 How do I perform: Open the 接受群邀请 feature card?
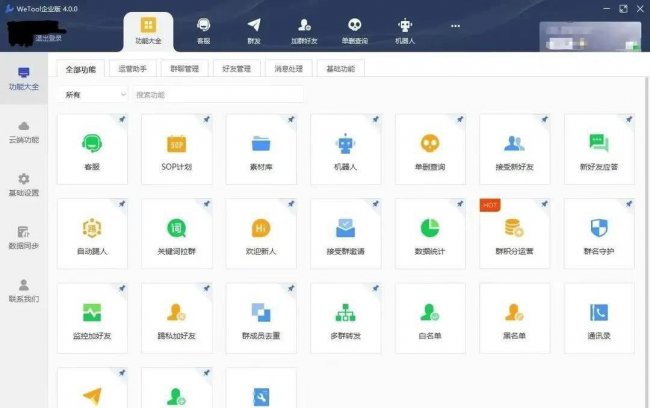click(346, 234)
